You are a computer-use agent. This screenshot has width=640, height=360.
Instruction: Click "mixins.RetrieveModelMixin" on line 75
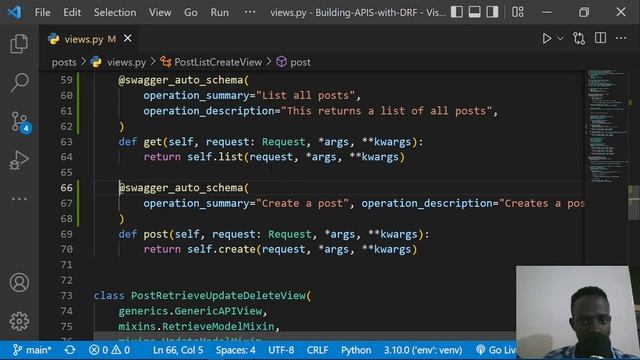pyautogui.click(x=196, y=327)
